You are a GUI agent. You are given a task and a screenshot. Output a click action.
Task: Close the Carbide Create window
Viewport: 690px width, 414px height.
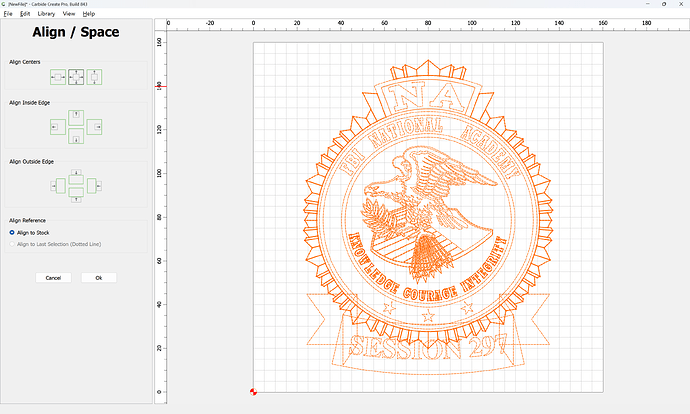681,4
